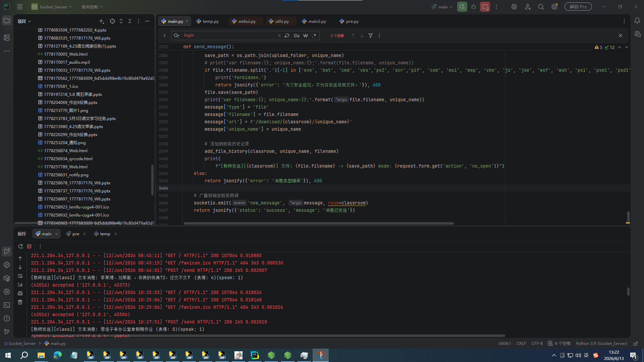Image resolution: width=644 pixels, height=362 pixels.
Task: Select 1778170005_Web.html in project tree
Action: click(66, 54)
